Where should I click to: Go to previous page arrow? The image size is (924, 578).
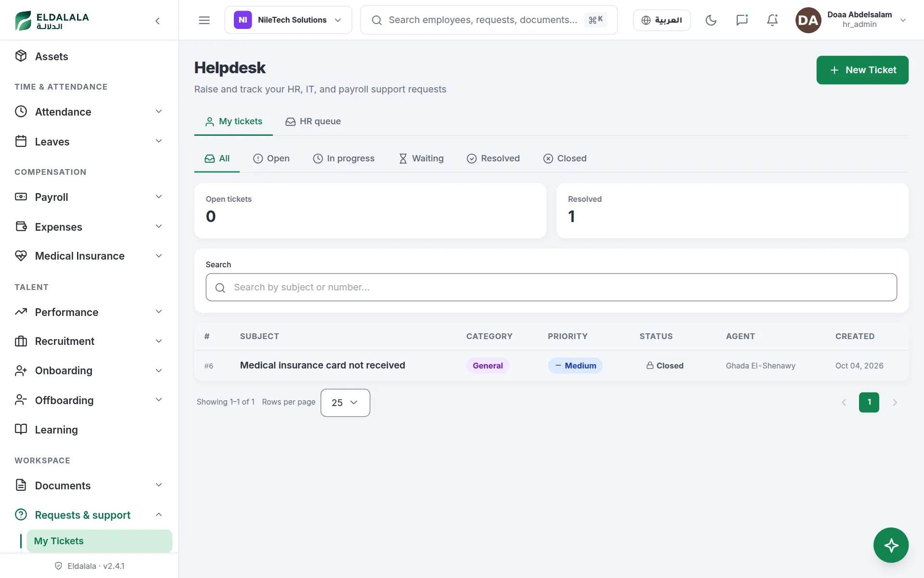844,402
